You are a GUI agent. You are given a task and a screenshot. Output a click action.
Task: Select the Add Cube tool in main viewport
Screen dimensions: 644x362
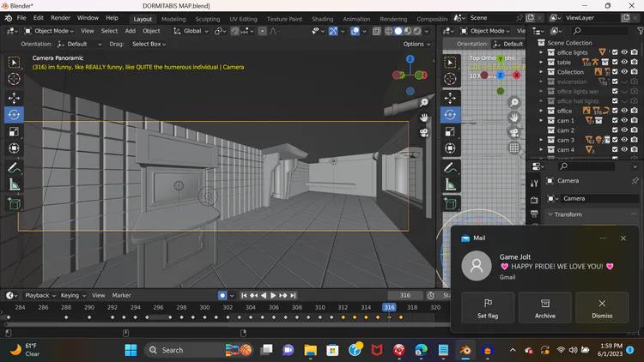pos(14,204)
